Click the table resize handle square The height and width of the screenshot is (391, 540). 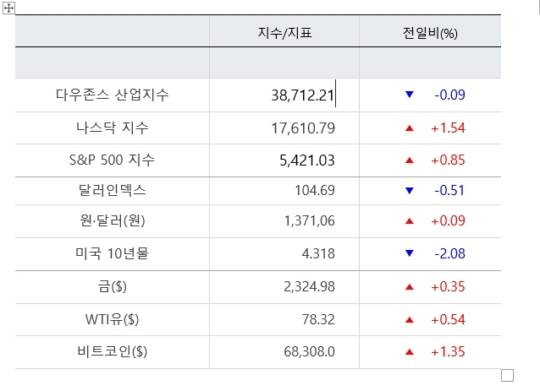[507, 375]
